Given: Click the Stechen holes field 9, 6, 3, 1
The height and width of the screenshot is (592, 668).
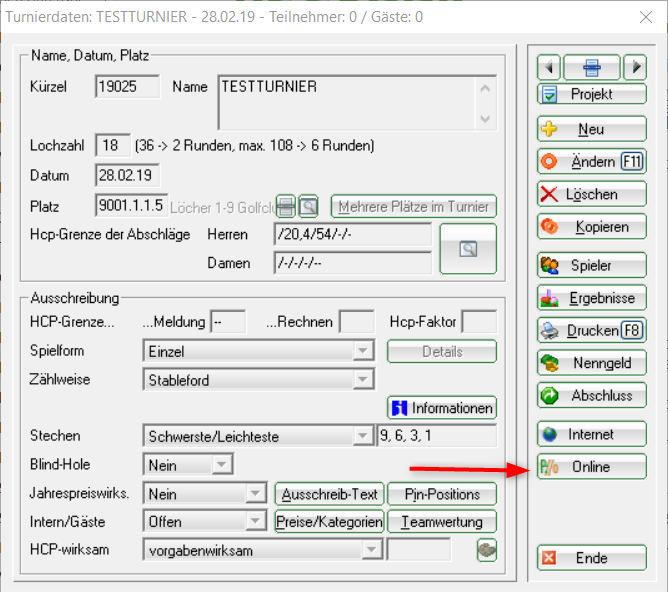Looking at the screenshot, I should 437,436.
